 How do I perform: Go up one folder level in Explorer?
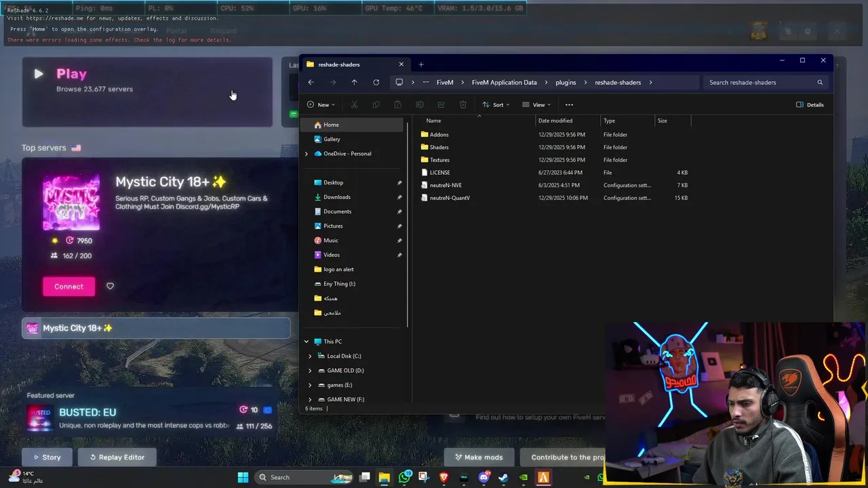354,83
